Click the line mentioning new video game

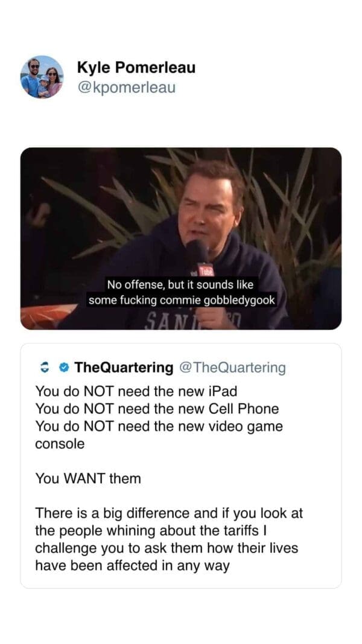pyautogui.click(x=159, y=426)
